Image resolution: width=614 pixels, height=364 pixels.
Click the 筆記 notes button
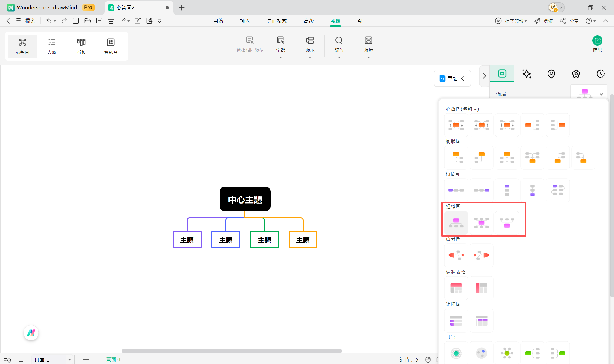tap(452, 78)
